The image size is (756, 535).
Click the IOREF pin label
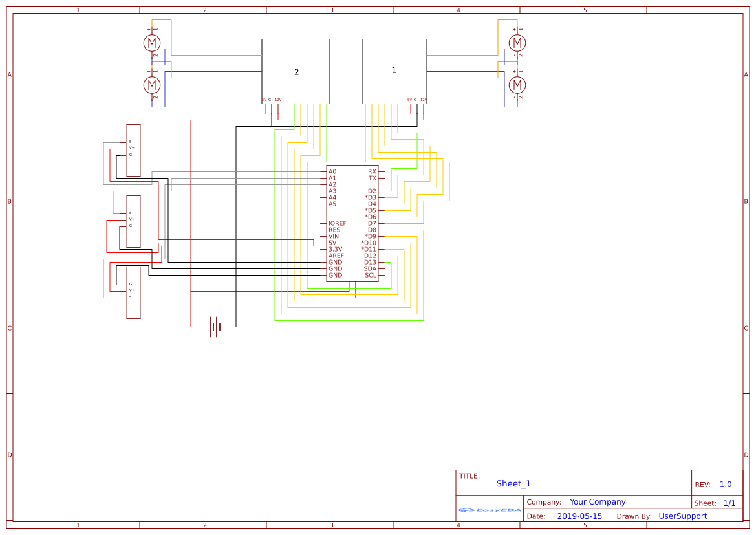tap(337, 223)
